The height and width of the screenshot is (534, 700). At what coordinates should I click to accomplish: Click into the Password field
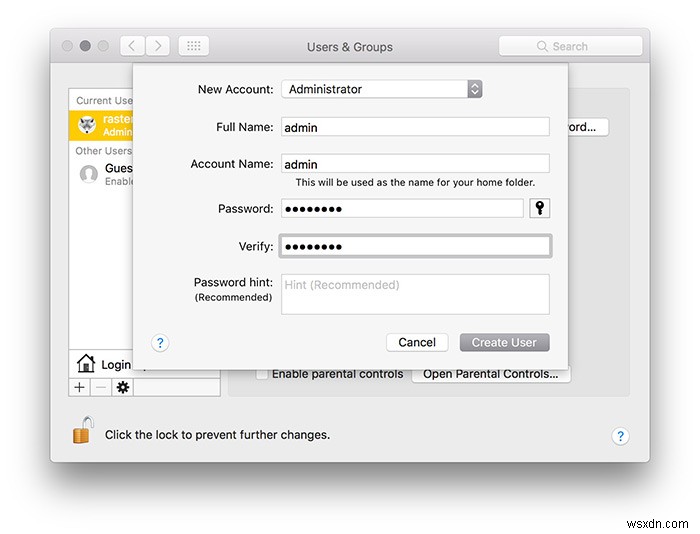click(x=402, y=209)
